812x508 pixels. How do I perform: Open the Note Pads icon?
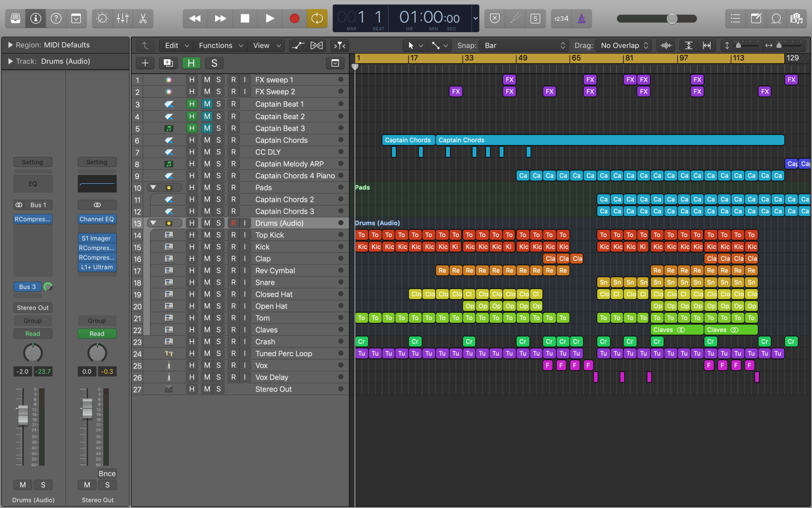(x=756, y=18)
